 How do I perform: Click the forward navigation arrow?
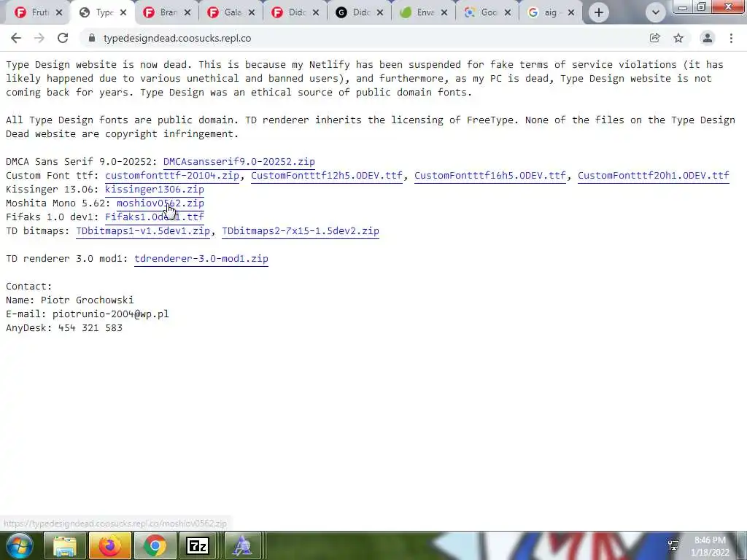[x=39, y=38]
